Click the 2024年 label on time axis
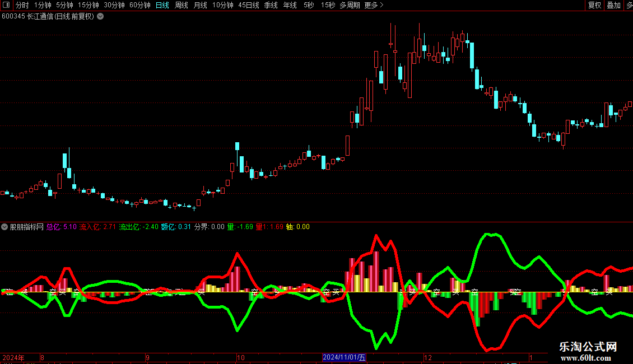The width and height of the screenshot is (633, 364). (x=13, y=357)
